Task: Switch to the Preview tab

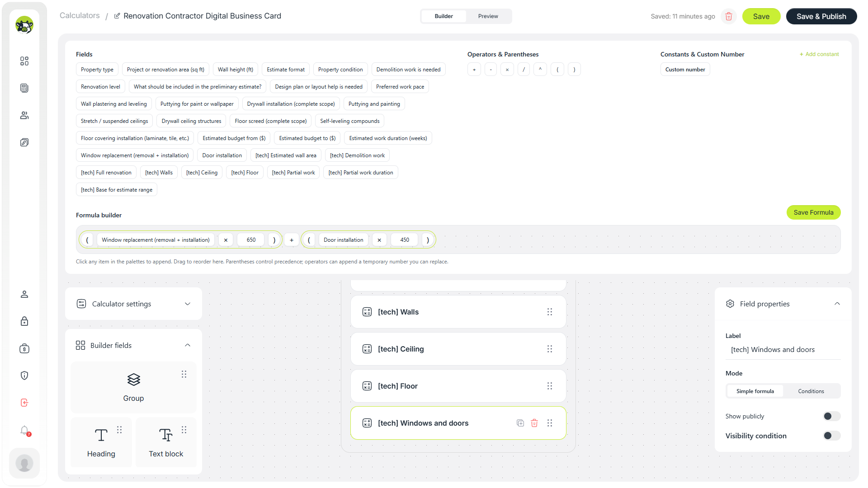Action: [x=488, y=16]
